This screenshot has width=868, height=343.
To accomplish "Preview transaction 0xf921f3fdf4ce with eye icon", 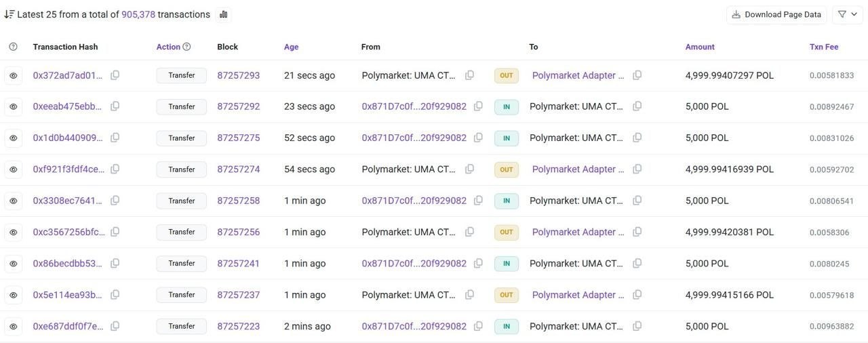I will tap(13, 169).
